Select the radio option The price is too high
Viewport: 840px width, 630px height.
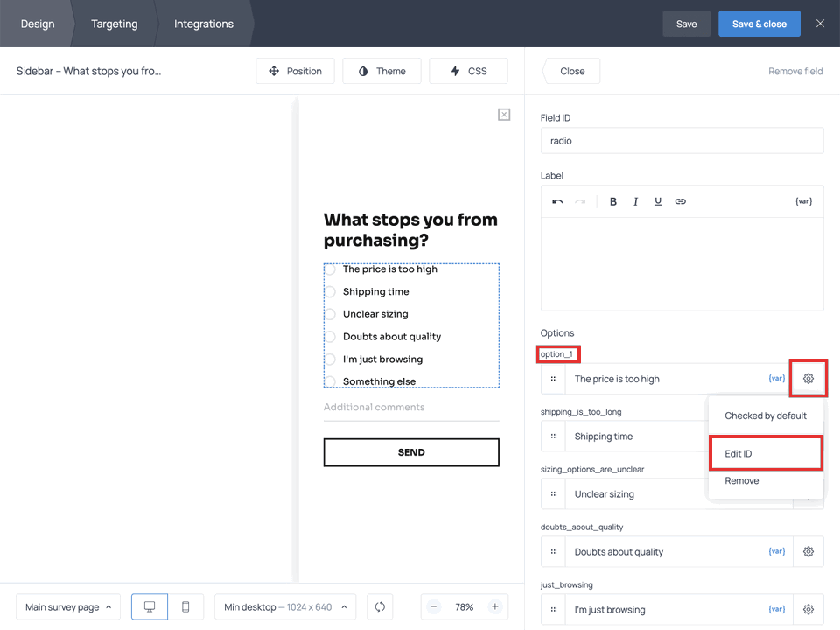pos(332,269)
